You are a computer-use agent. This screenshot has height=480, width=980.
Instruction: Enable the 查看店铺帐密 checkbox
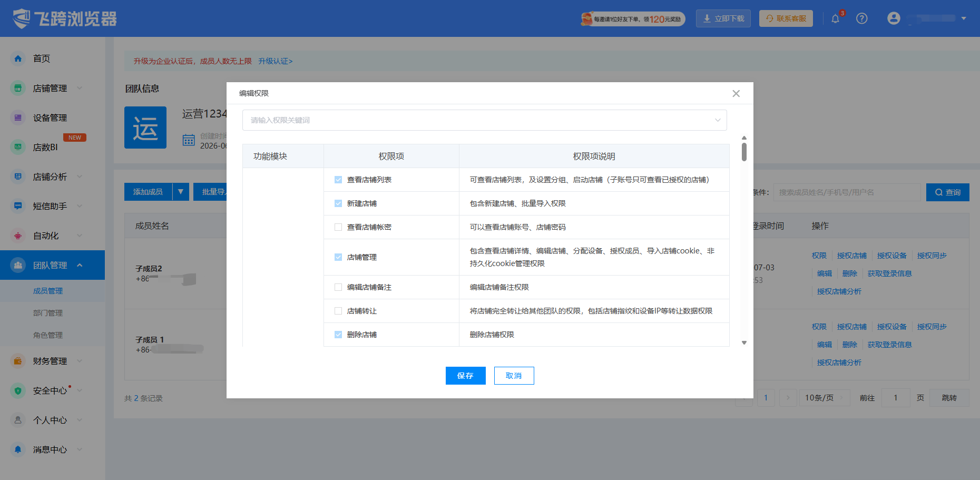tap(338, 227)
